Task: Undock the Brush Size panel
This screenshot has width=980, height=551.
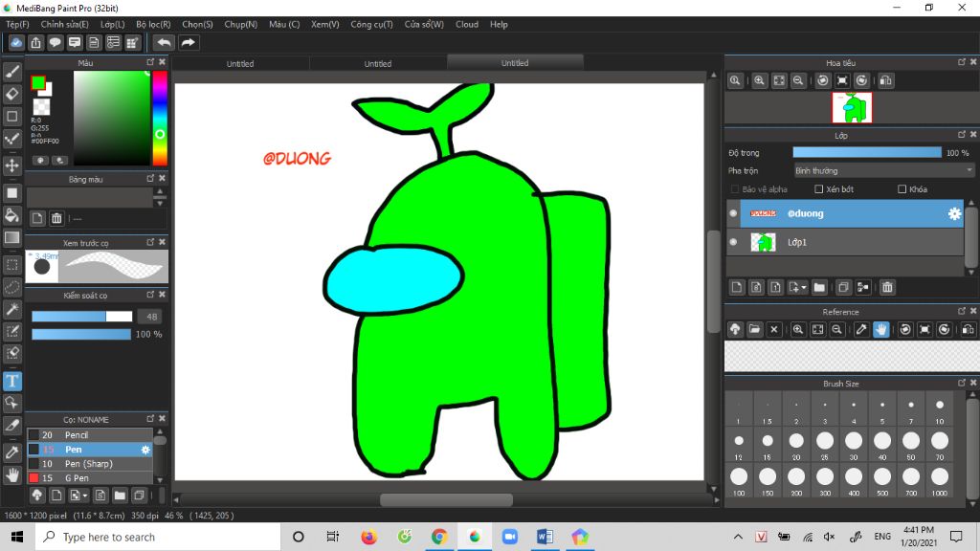Action: click(x=962, y=383)
